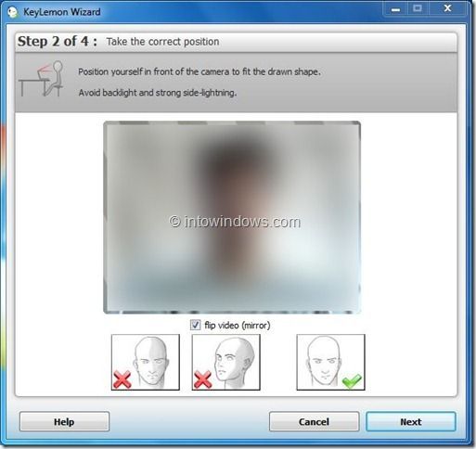Proceed with the Next button
This screenshot has height=449, width=476.
point(411,422)
